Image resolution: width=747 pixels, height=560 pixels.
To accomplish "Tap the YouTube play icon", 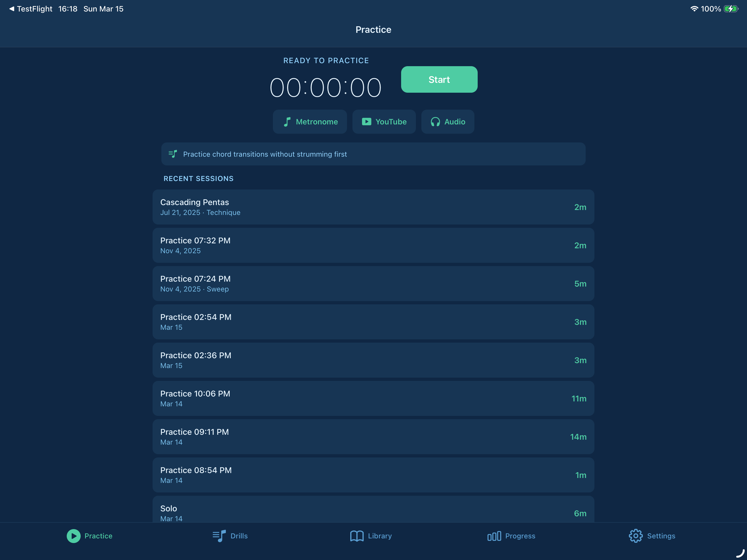I will (366, 122).
